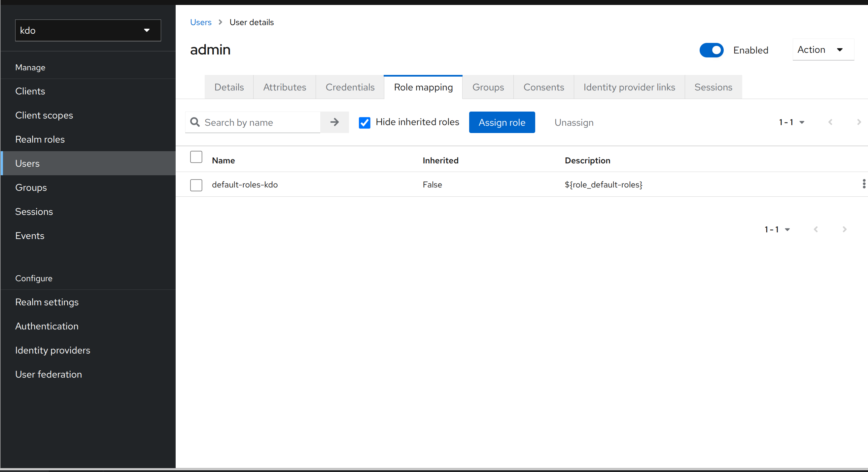Switch to the Details tab
This screenshot has width=868, height=472.
[229, 87]
